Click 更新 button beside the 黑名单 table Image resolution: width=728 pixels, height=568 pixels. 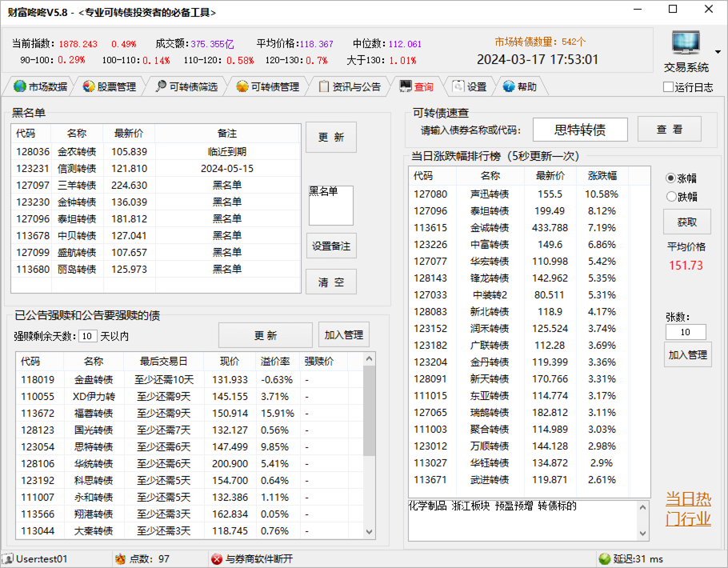coord(331,137)
